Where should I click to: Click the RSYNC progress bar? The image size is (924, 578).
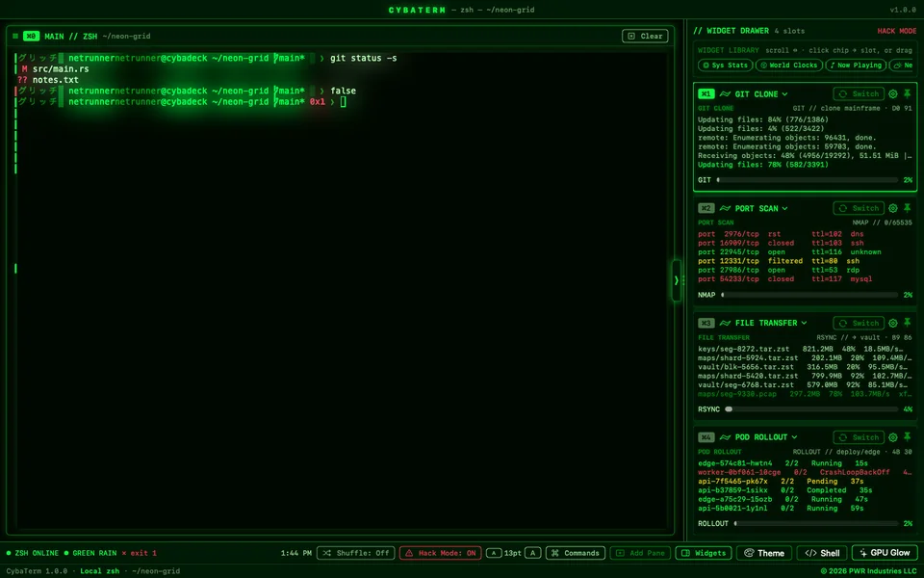811,408
